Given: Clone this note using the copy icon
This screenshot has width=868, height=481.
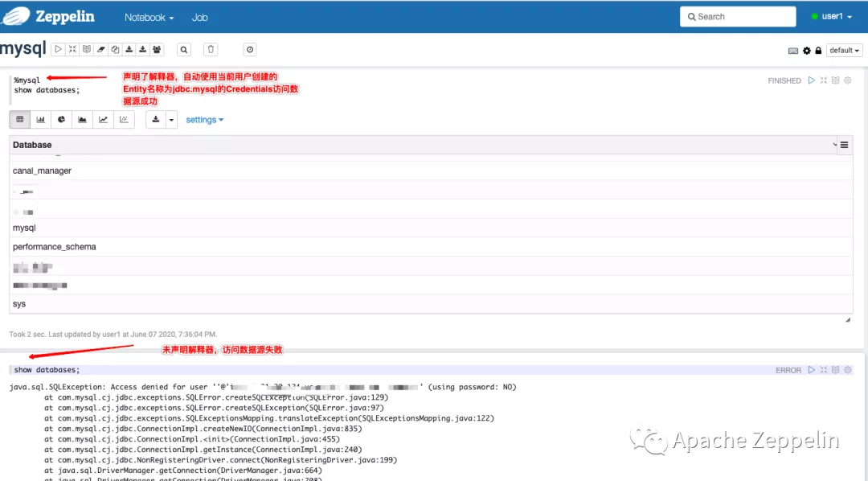Looking at the screenshot, I should tap(115, 49).
